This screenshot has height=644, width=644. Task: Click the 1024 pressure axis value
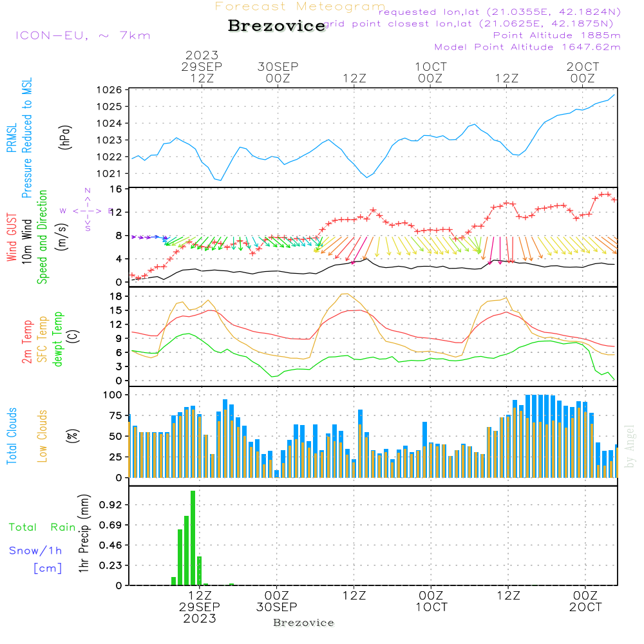(x=109, y=123)
